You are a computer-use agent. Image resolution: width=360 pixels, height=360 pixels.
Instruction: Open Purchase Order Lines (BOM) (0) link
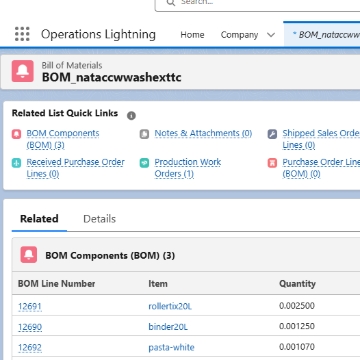click(321, 168)
